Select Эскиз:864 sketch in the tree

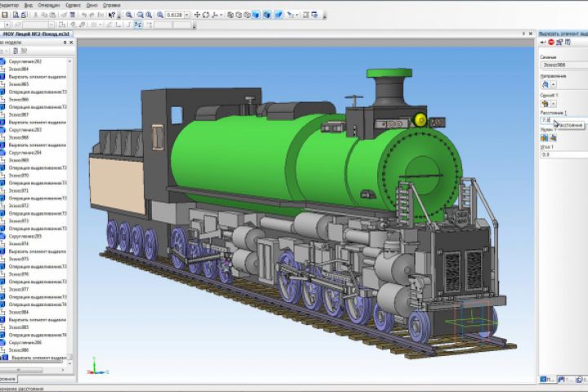point(18,69)
